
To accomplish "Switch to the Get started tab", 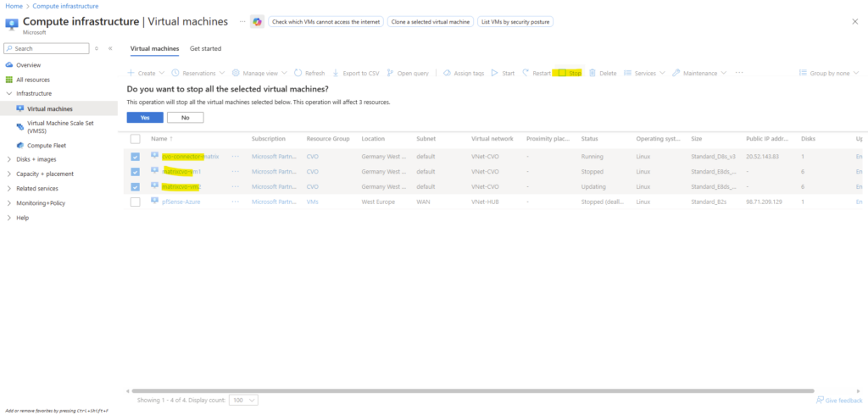I will [205, 49].
